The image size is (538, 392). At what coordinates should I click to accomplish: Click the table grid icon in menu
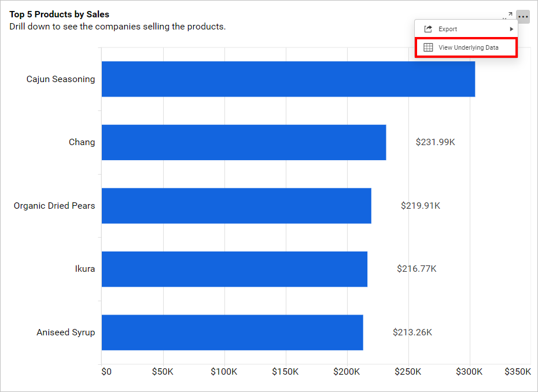(428, 47)
